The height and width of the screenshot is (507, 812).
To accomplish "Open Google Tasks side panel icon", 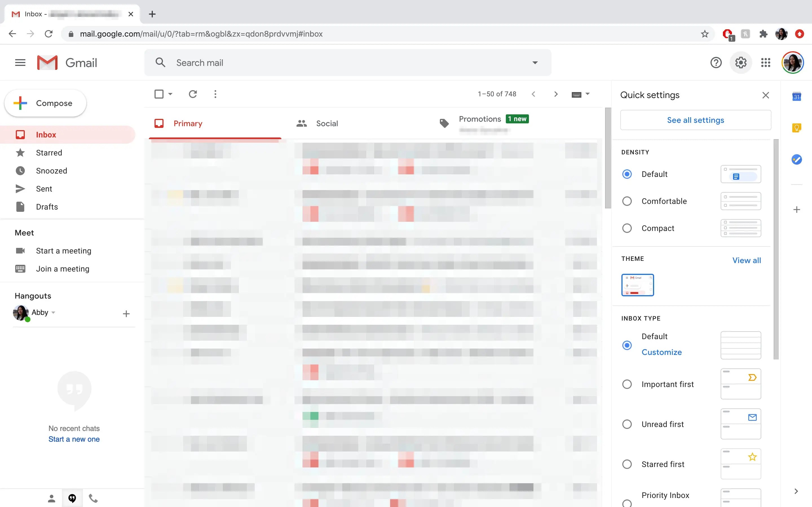I will (796, 159).
